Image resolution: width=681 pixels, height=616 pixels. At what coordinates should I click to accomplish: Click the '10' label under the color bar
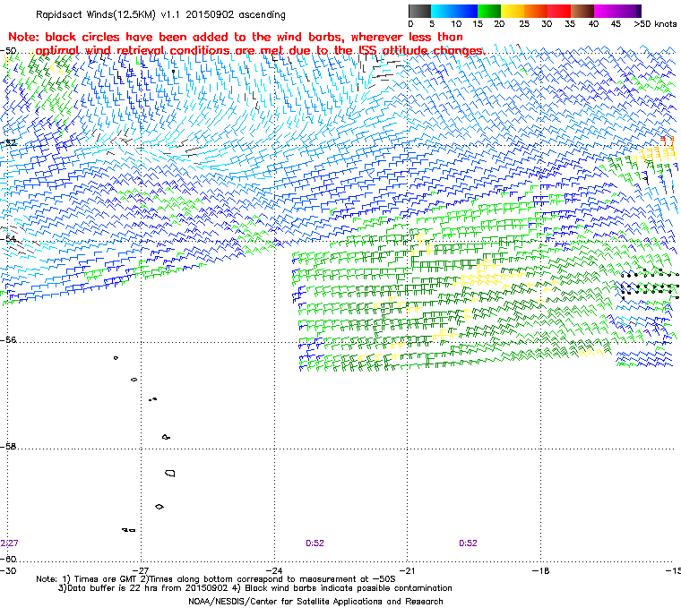click(455, 24)
